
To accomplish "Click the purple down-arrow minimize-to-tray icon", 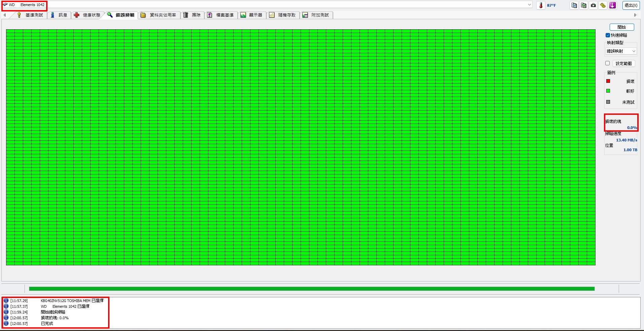I will tap(612, 5).
